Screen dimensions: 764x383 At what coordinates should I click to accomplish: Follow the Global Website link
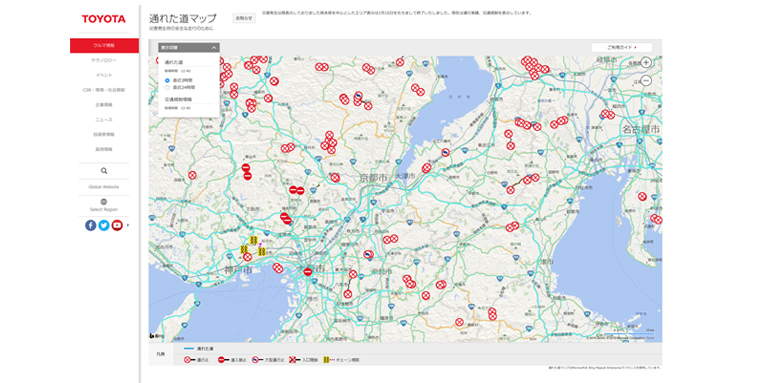pyautogui.click(x=104, y=187)
